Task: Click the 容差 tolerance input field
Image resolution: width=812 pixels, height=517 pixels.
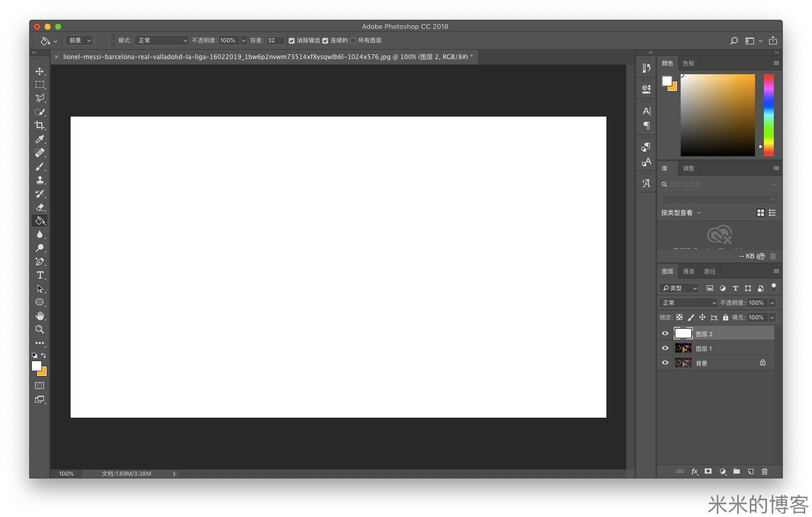Action: [275, 41]
